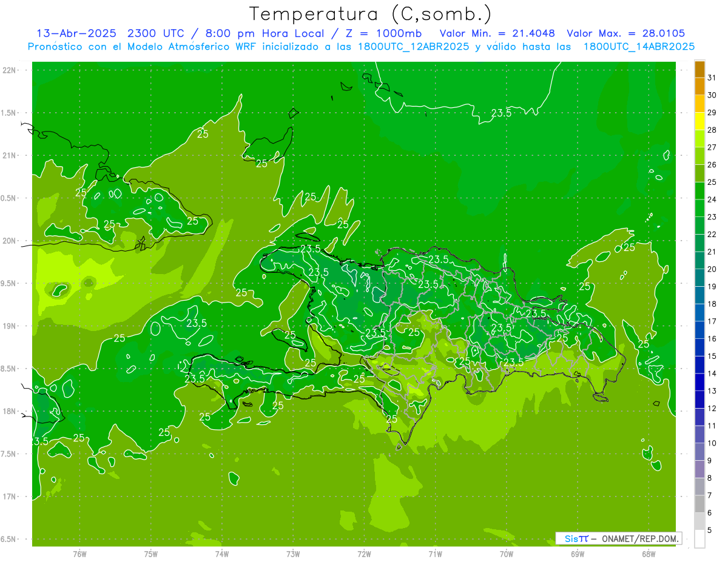The width and height of the screenshot is (728, 562).
Task: Click the 19N latitude axis label
Action: 10,326
